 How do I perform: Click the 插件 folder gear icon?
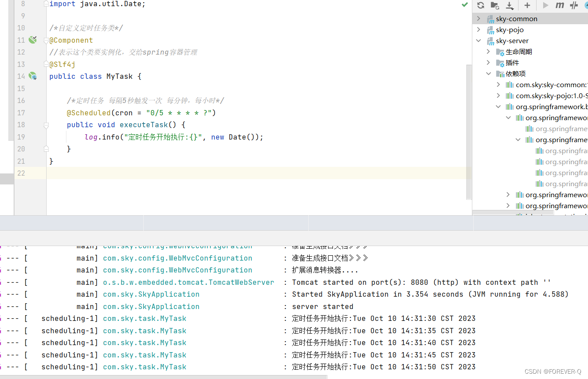[500, 63]
